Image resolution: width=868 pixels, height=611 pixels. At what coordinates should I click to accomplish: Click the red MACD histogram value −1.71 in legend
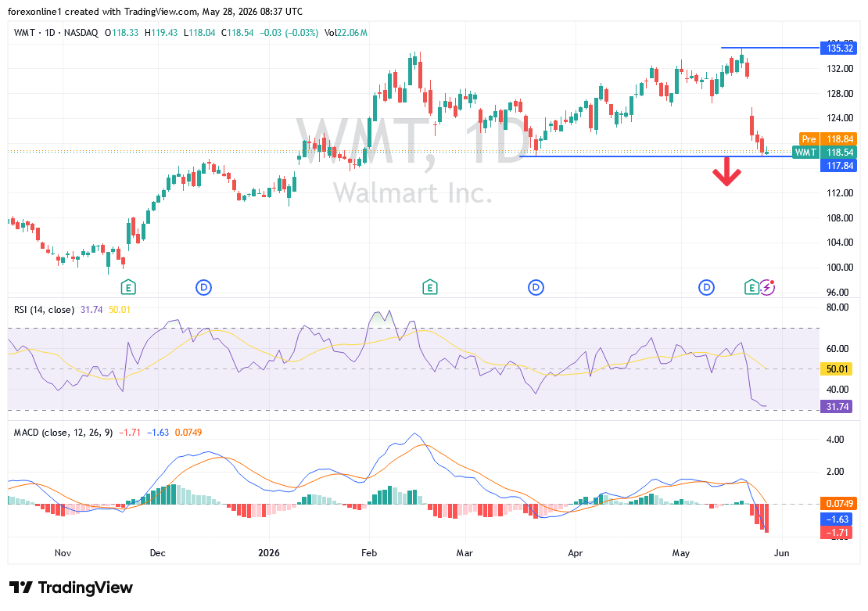tap(130, 433)
